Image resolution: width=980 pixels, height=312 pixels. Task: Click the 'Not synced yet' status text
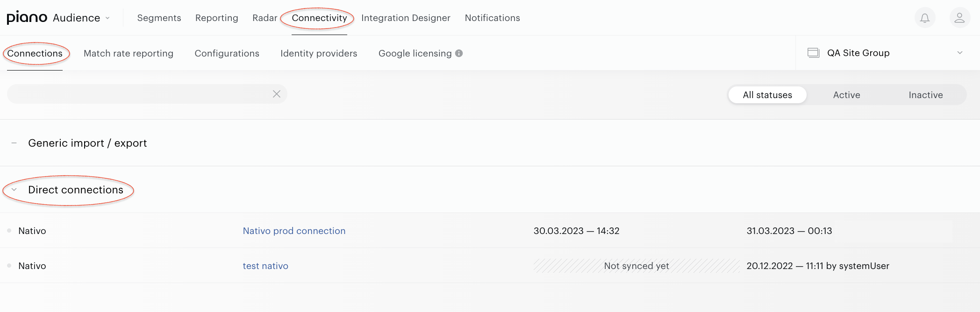637,266
